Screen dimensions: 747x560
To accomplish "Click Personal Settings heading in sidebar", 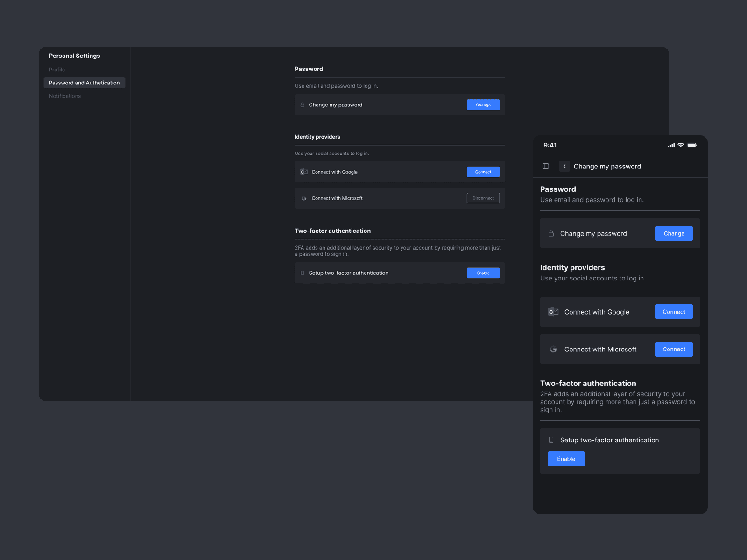I will click(x=75, y=56).
